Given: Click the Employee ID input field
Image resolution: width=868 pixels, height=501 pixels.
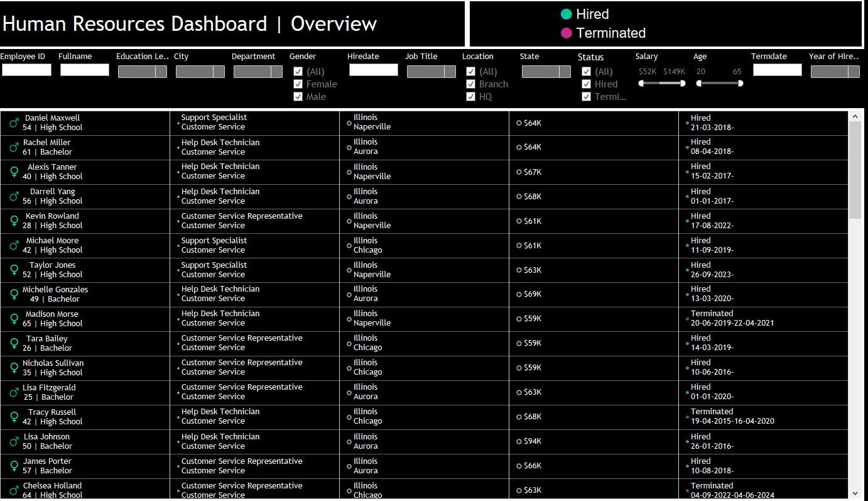Looking at the screenshot, I should 26,70.
